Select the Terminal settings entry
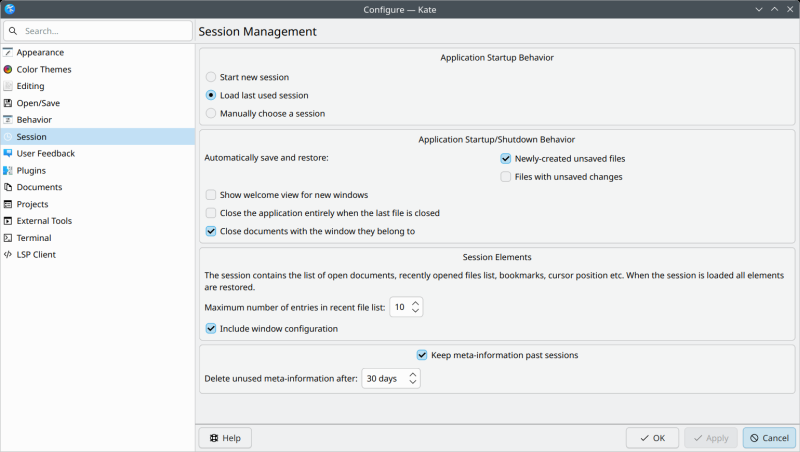Viewport: 800px width, 452px height. pyautogui.click(x=97, y=238)
